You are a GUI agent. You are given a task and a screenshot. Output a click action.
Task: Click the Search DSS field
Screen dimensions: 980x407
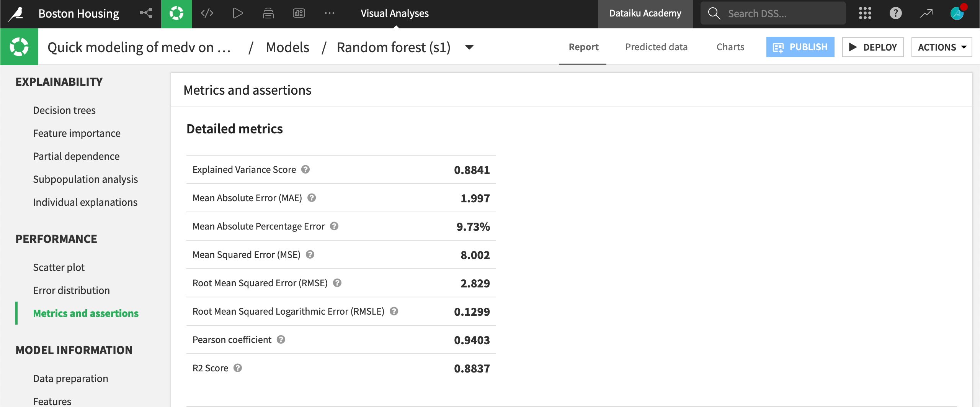click(x=773, y=13)
